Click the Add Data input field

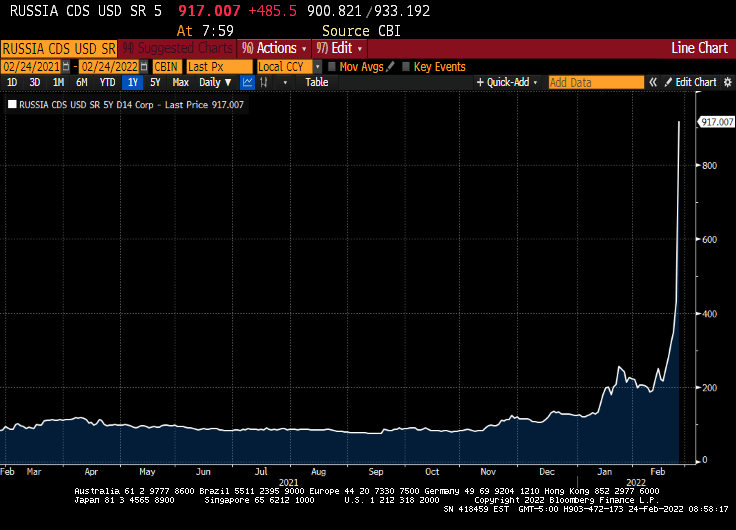coord(595,82)
